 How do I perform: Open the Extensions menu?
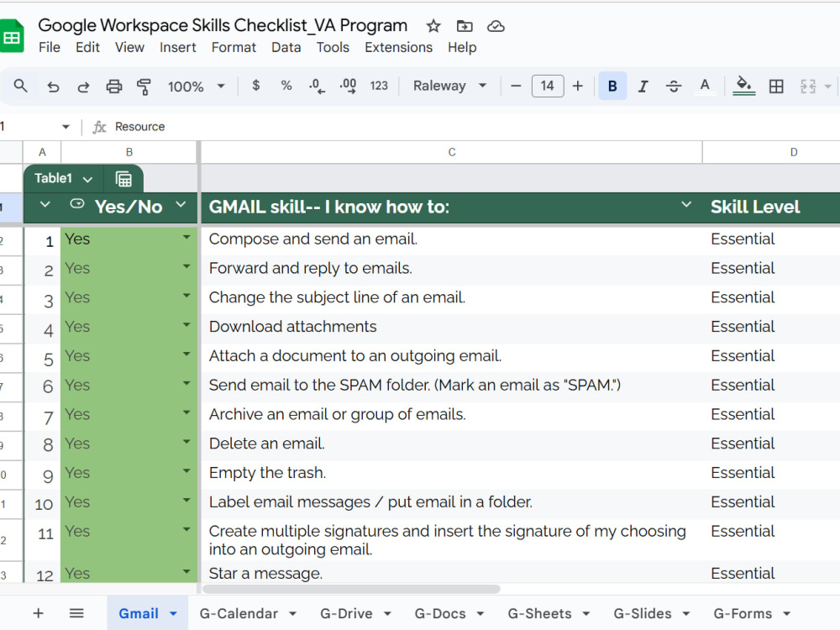[398, 48]
